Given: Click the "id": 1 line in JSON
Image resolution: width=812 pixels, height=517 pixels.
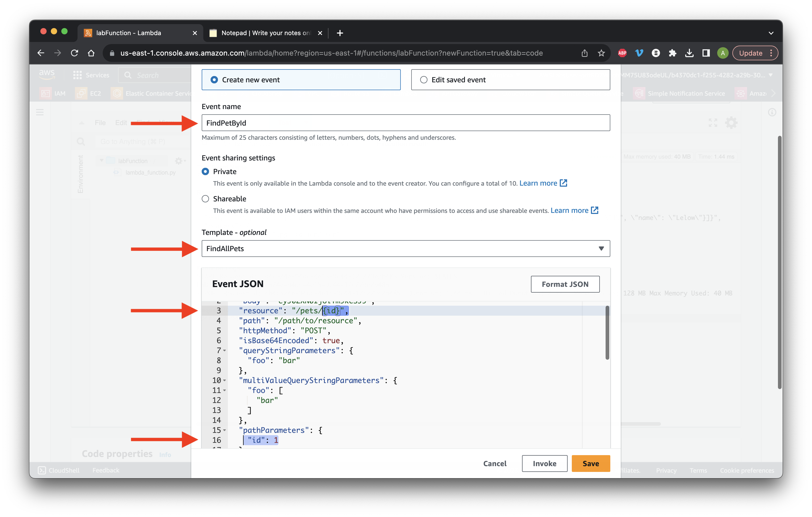Looking at the screenshot, I should click(x=260, y=440).
